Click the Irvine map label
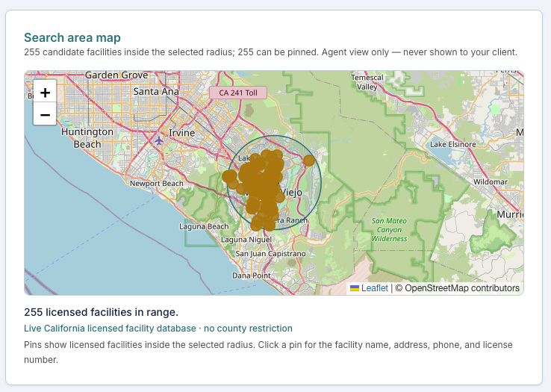 click(x=181, y=133)
